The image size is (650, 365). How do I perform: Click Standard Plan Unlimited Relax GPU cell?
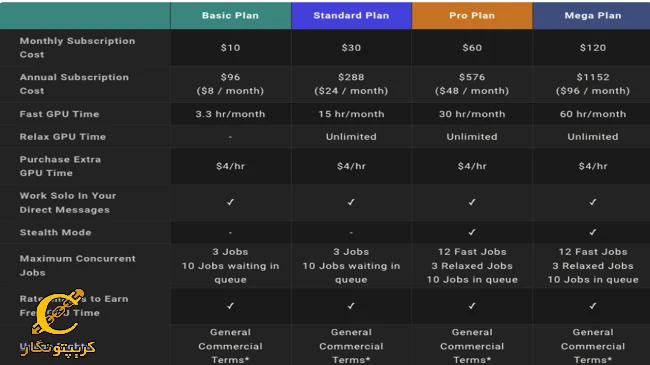[351, 136]
